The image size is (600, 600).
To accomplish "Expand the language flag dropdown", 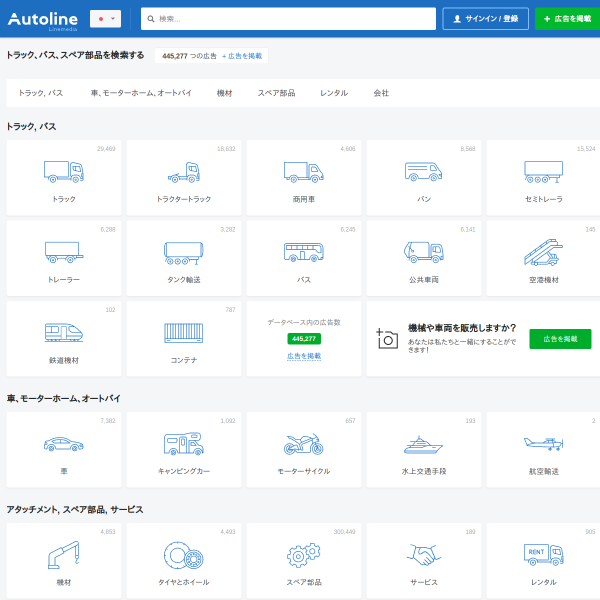I will point(105,19).
